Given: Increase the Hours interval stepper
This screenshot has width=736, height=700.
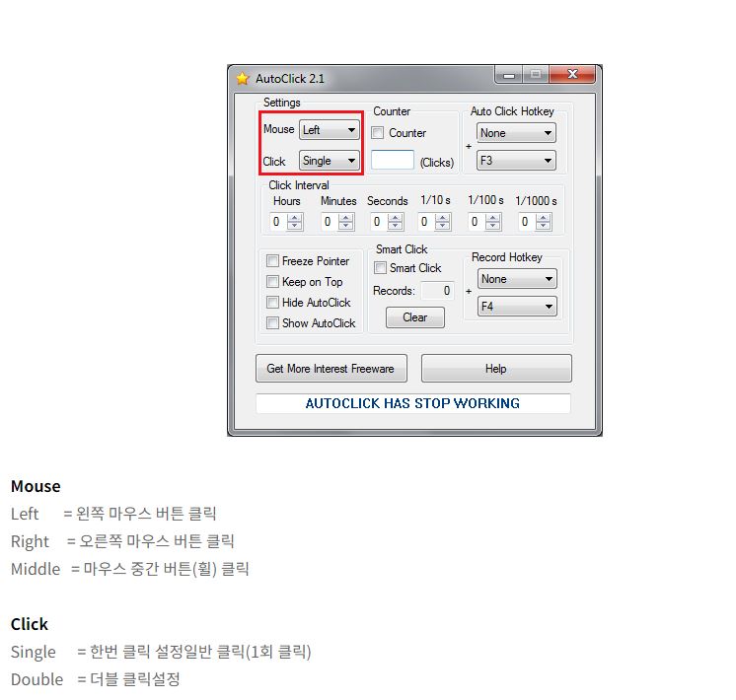Looking at the screenshot, I should (x=295, y=218).
